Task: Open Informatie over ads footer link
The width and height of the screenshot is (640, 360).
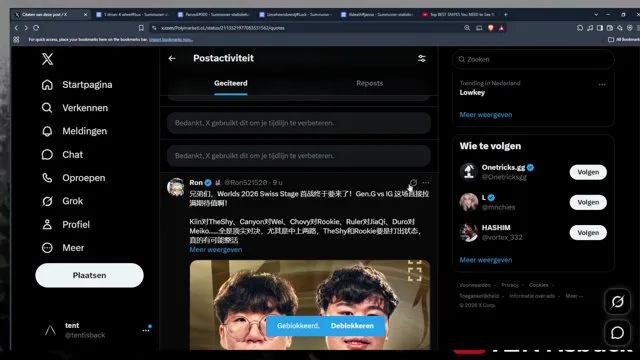Action: pos(532,296)
